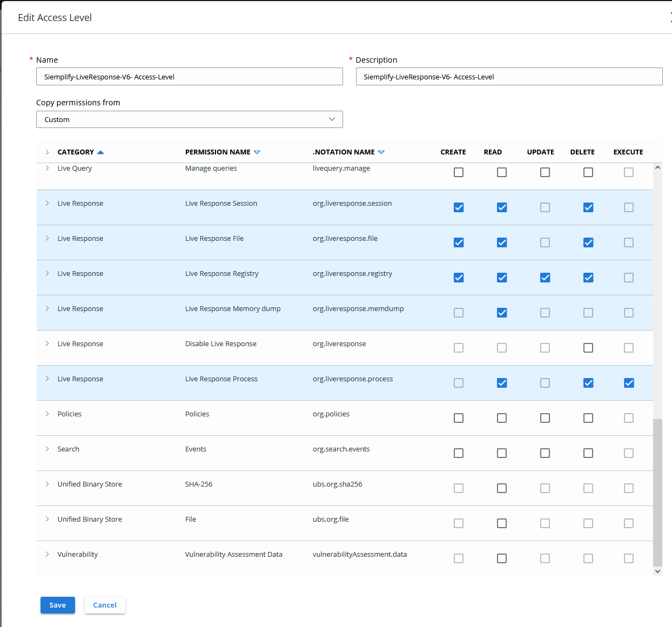This screenshot has width=672, height=627.
Task: Click the Save button
Action: [x=57, y=605]
